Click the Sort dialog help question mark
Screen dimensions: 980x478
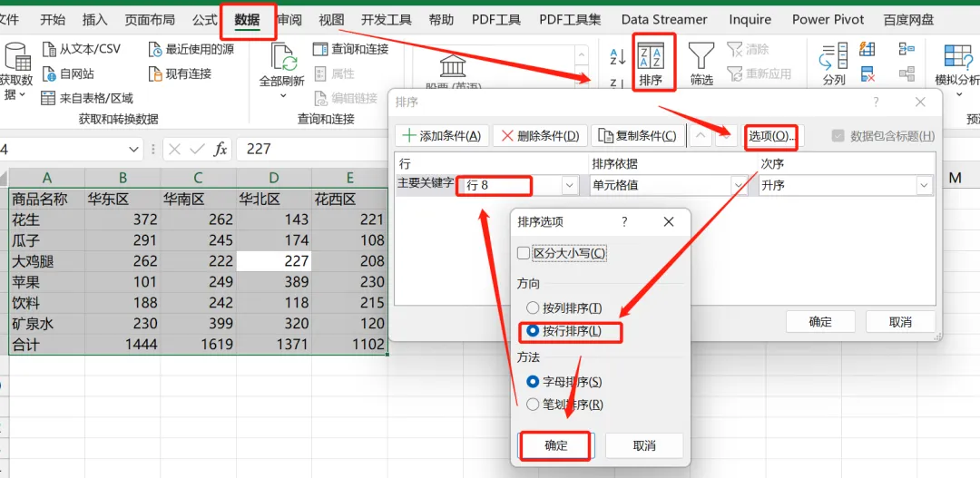877,102
